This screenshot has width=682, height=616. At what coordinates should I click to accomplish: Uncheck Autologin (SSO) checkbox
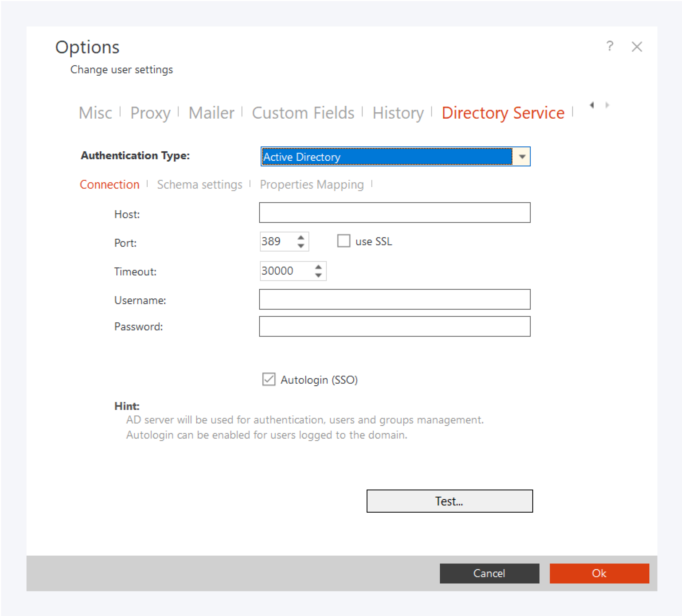tap(269, 379)
